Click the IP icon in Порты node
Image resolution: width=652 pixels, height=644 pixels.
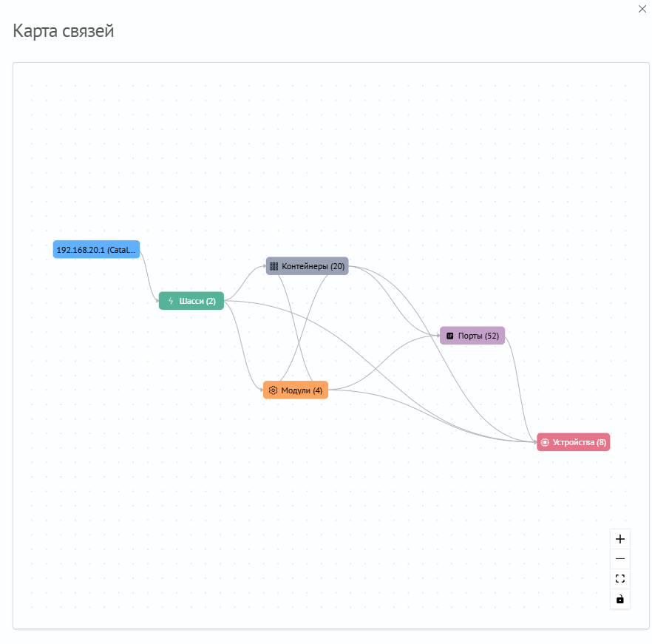pos(449,336)
